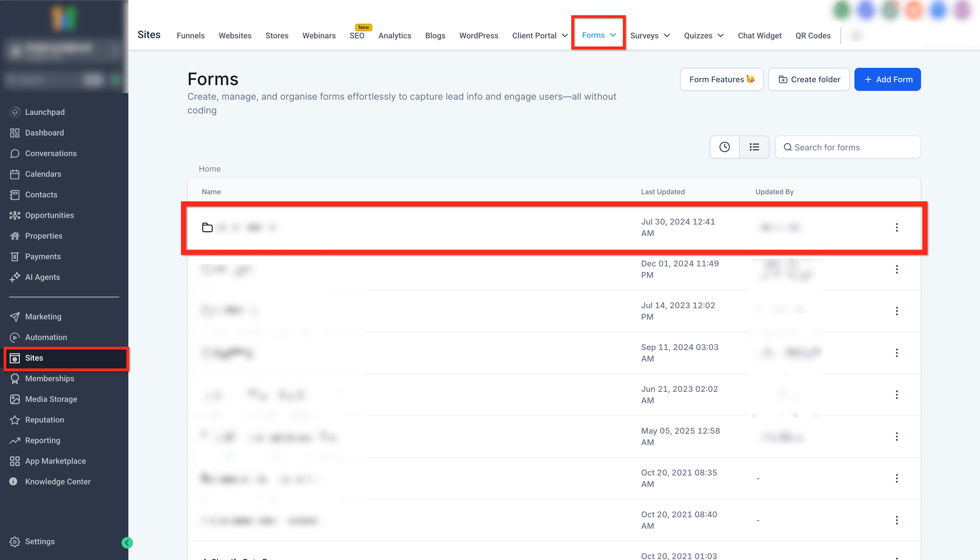
Task: Open Reputation in the sidebar
Action: pyautogui.click(x=44, y=420)
